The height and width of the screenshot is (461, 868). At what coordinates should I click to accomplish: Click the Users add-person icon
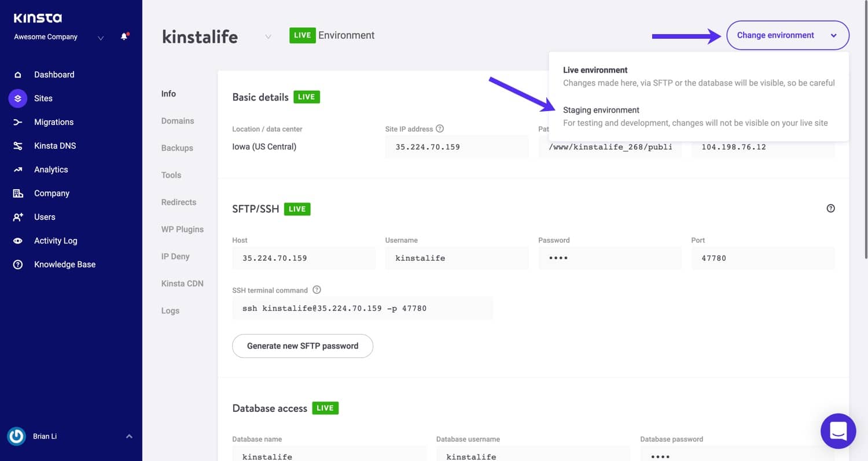coord(18,217)
